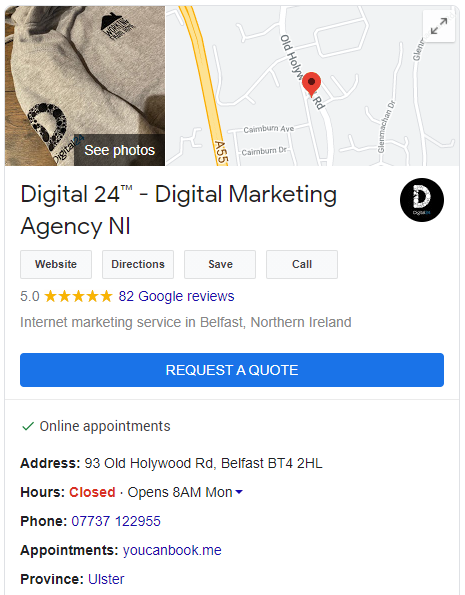Click Cairnburn Ave on the map
Screen dimensions: 465x595
pyautogui.click(x=269, y=129)
